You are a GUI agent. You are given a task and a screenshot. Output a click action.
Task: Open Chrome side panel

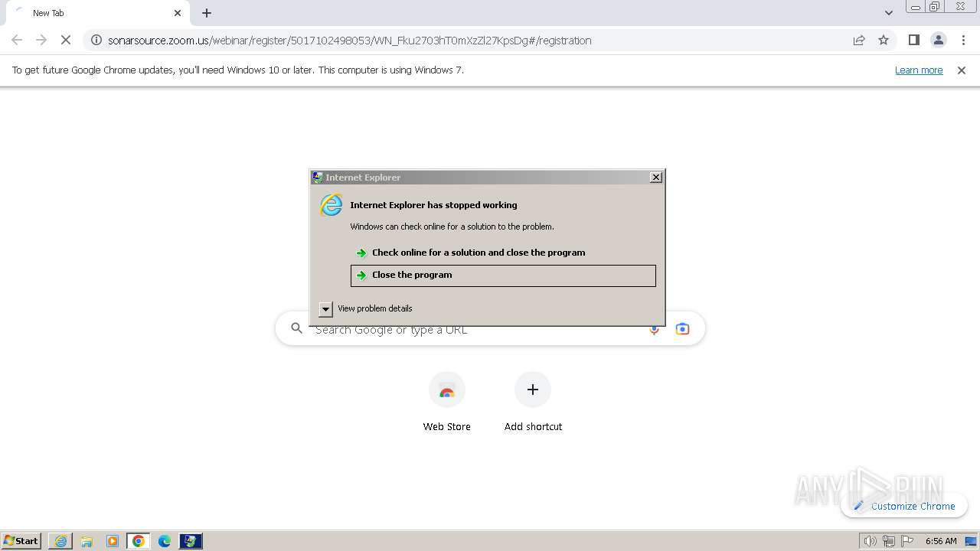[x=913, y=40]
